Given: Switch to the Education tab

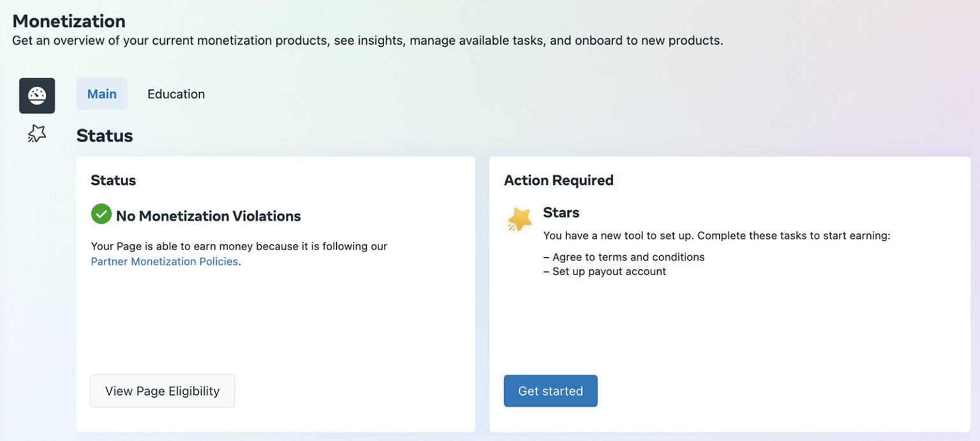Looking at the screenshot, I should [x=176, y=94].
